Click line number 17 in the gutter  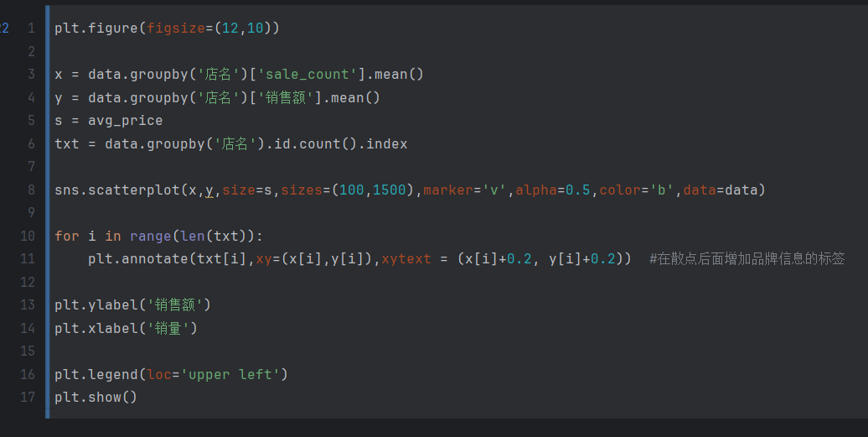click(x=28, y=397)
